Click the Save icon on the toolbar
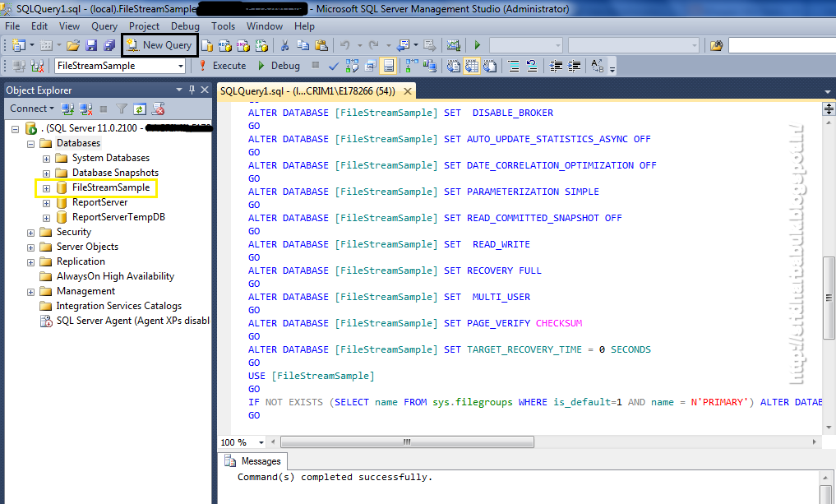Viewport: 836px width, 504px height. pyautogui.click(x=90, y=45)
